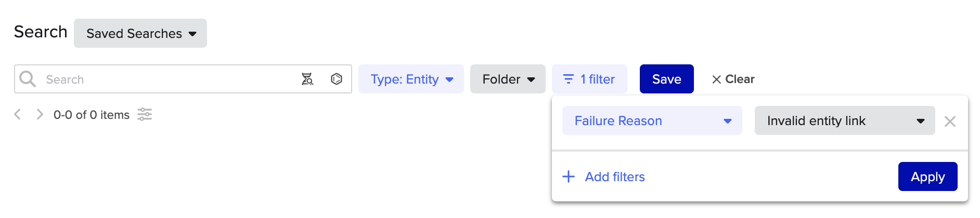Toggle the 1 filter panel
Image resolution: width=980 pixels, height=218 pixels.
pos(589,79)
